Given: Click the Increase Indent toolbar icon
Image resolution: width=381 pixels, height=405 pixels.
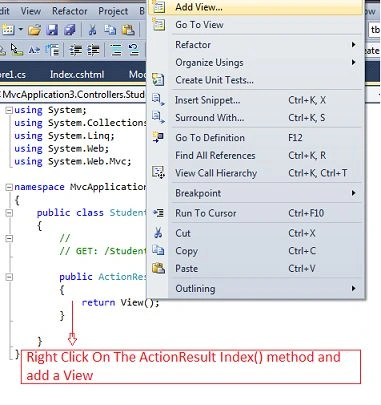Looking at the screenshot, I should tap(93, 50).
